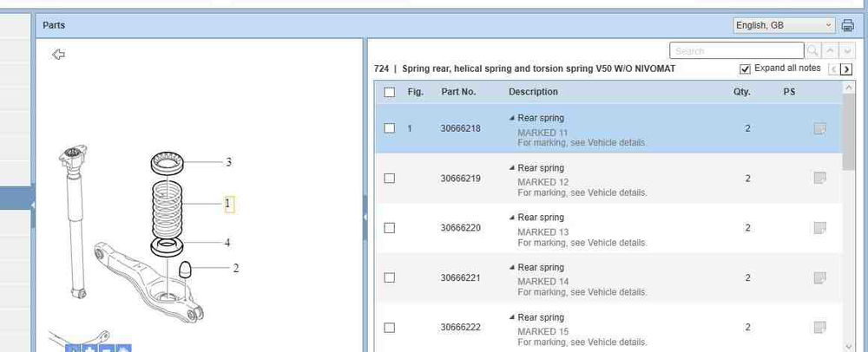Screen dimensions: 868x352
Task: Go to previous search result arrow
Action: (x=829, y=51)
